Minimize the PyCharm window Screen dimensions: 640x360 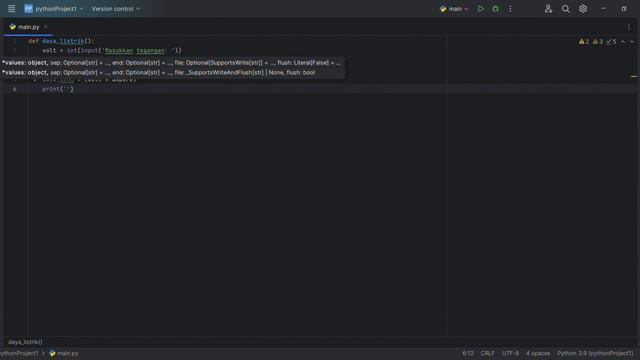coord(604,9)
